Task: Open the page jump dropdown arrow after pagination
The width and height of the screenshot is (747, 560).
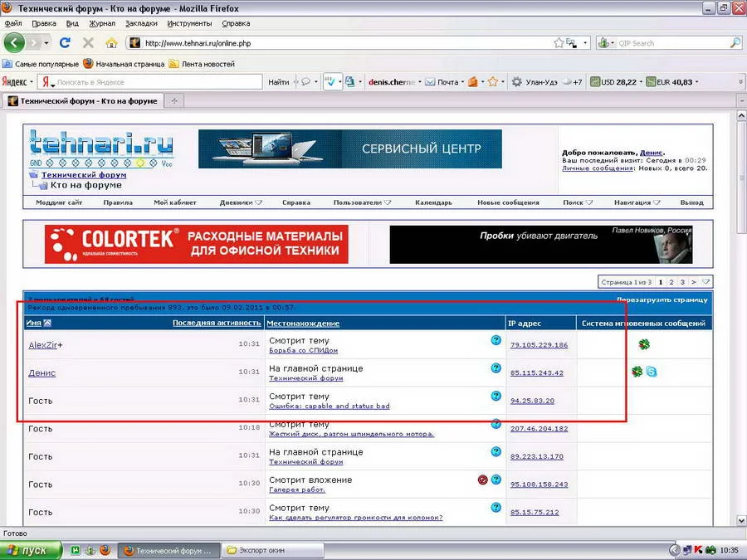Action: click(x=706, y=282)
